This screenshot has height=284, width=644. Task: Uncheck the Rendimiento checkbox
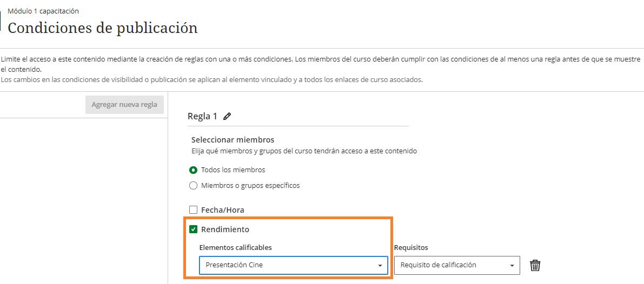pos(194,229)
